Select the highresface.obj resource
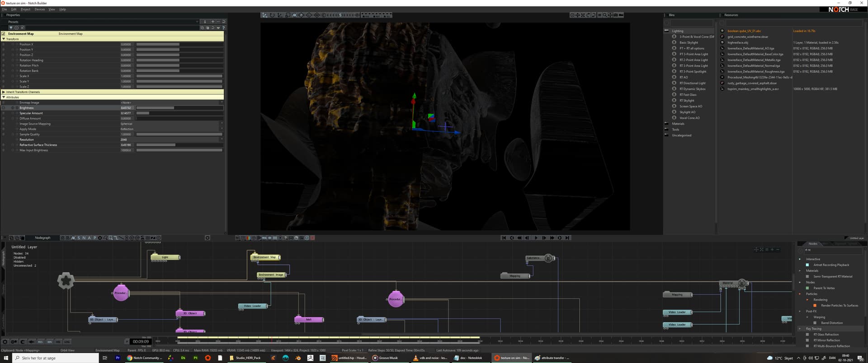868x363 pixels. [x=738, y=42]
